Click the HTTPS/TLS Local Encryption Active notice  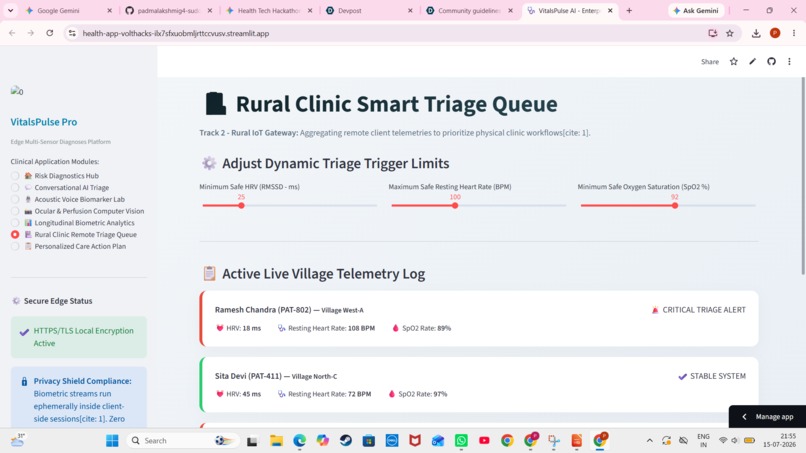(79, 337)
